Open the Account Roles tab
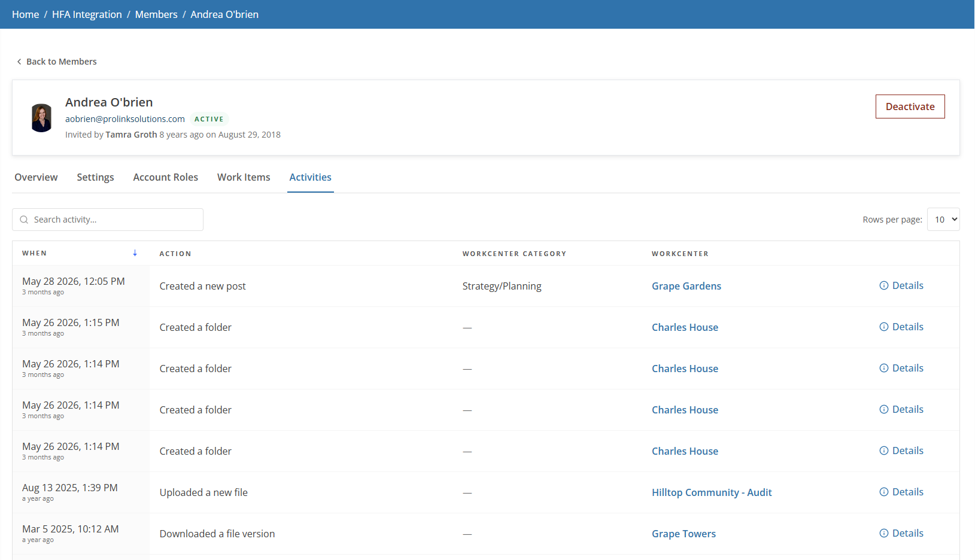The height and width of the screenshot is (560, 975). [165, 177]
